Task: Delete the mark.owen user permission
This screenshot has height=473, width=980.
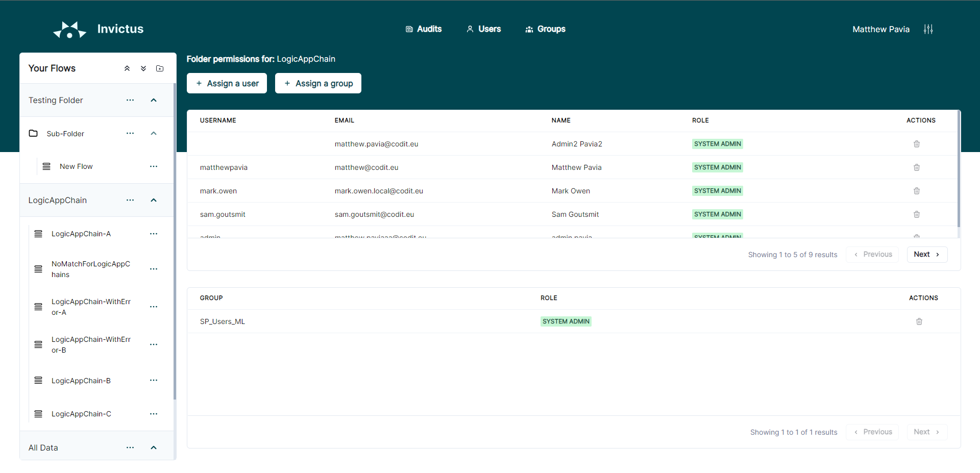Action: [x=916, y=191]
